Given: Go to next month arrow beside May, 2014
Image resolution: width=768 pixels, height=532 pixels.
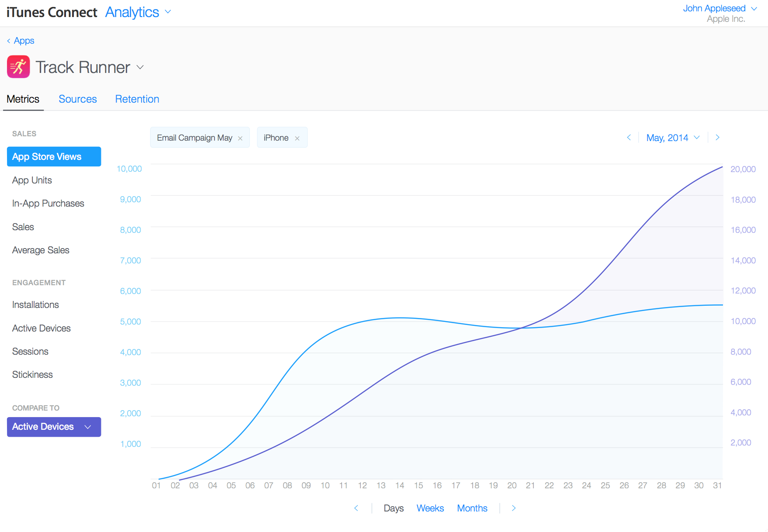Looking at the screenshot, I should tap(717, 138).
